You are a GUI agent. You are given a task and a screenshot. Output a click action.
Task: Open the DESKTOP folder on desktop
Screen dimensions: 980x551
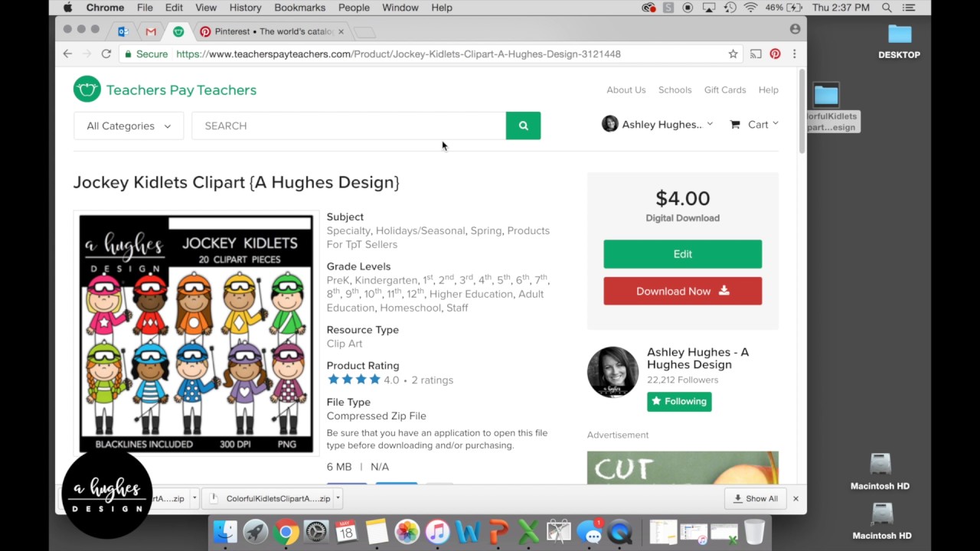[x=900, y=41]
